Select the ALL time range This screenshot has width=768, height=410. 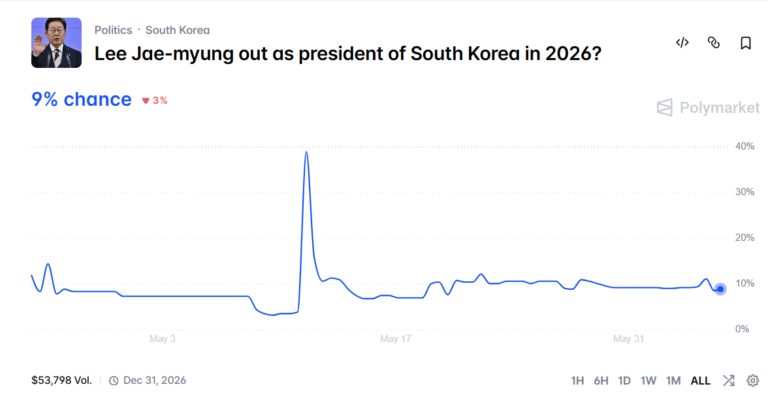(700, 381)
